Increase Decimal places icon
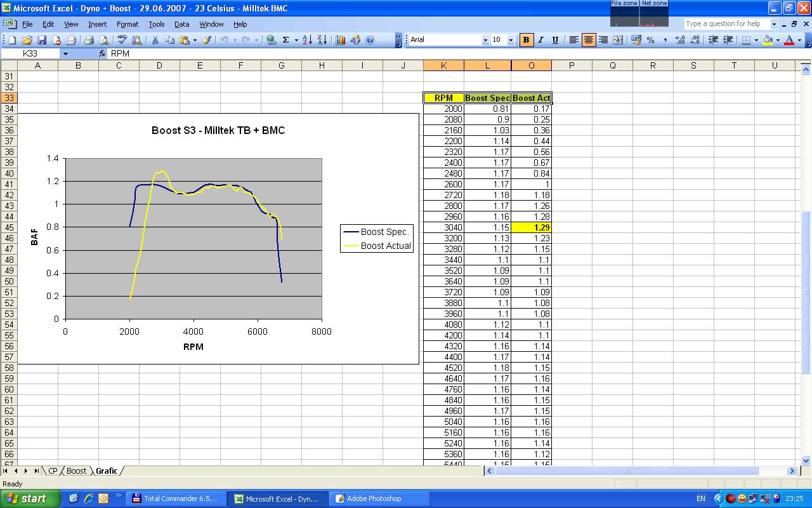Image resolution: width=812 pixels, height=508 pixels. click(680, 40)
